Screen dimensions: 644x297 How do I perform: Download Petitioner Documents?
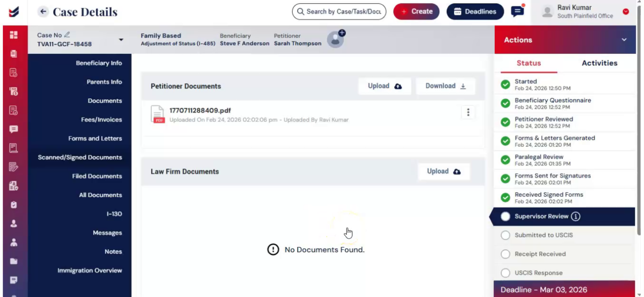(445, 86)
